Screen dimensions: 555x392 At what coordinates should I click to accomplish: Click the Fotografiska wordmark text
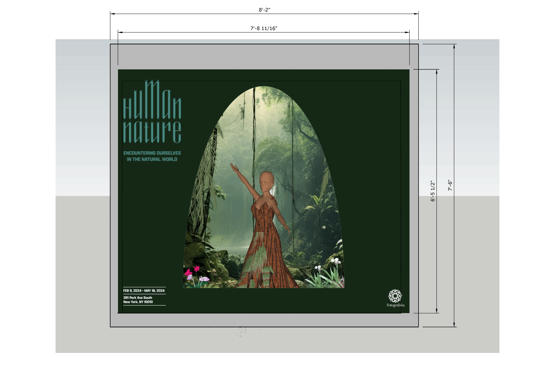pyautogui.click(x=395, y=305)
